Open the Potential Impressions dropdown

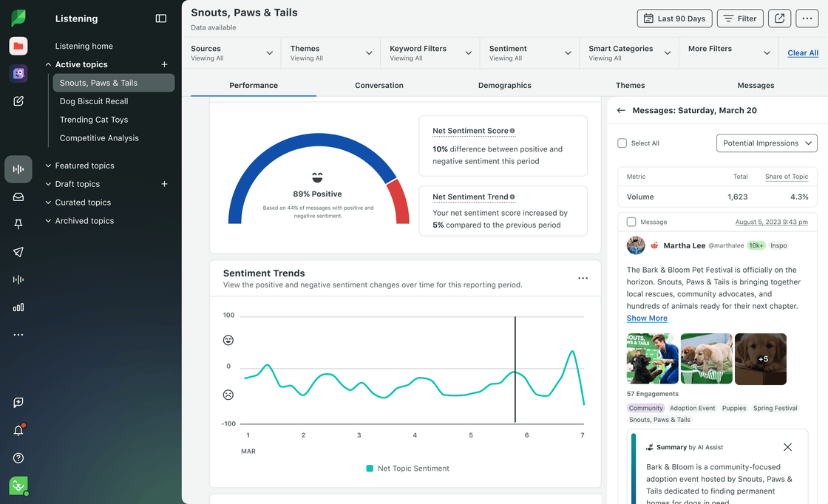coord(767,143)
